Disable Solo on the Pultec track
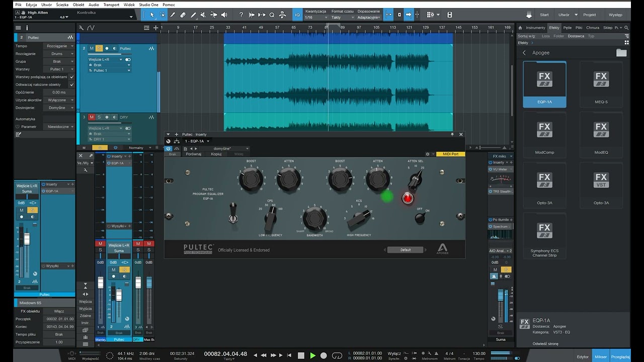 tap(99, 48)
